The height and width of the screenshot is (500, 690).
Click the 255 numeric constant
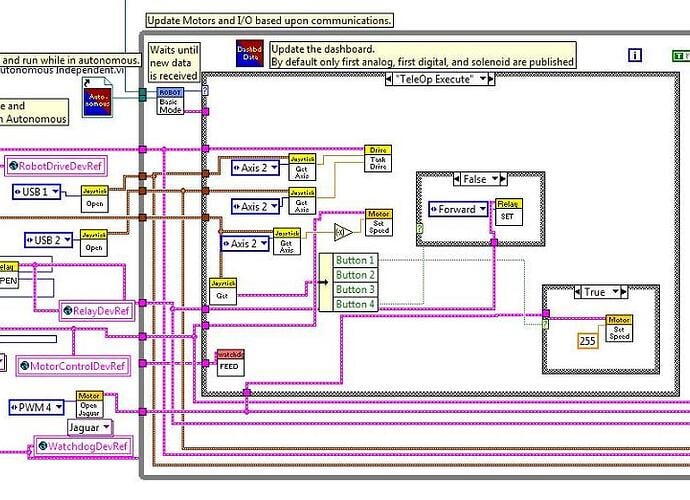click(587, 341)
